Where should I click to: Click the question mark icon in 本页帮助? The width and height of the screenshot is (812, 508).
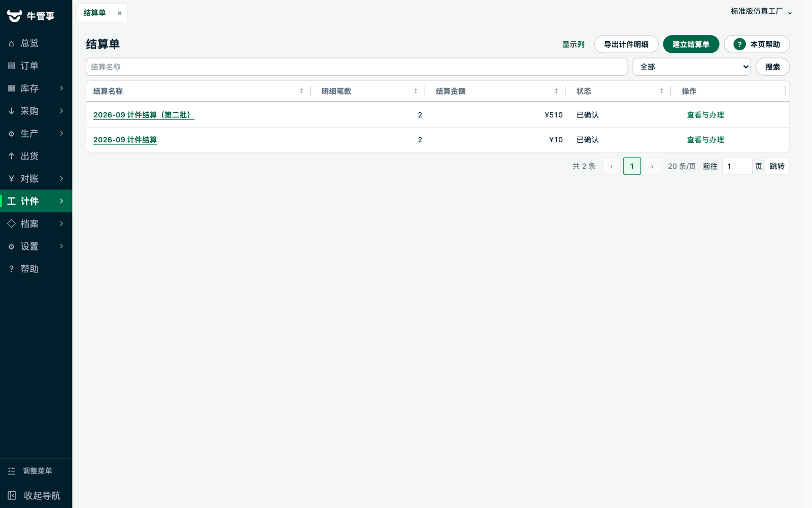[x=739, y=44]
